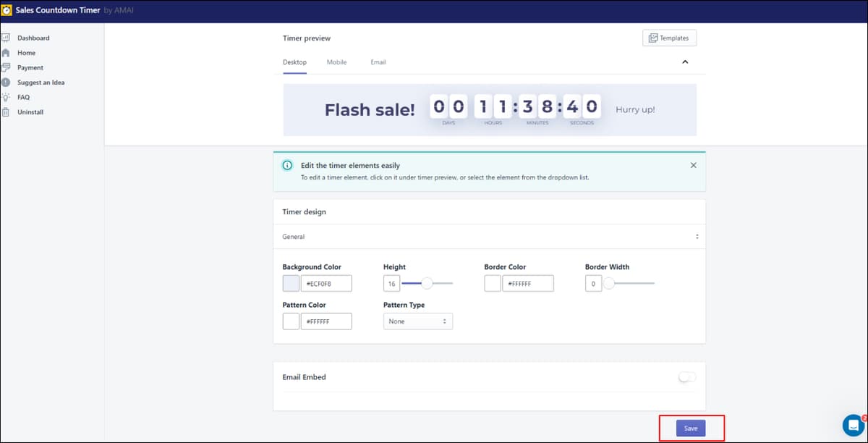Image resolution: width=868 pixels, height=443 pixels.
Task: Click the Height value box
Action: tap(391, 283)
